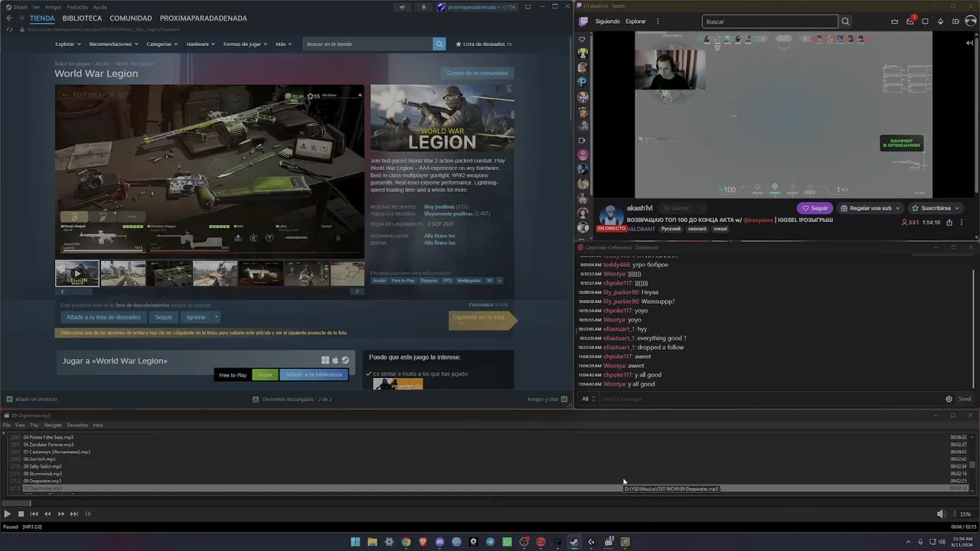Expand the Hardware dropdown in Steam

pos(201,44)
